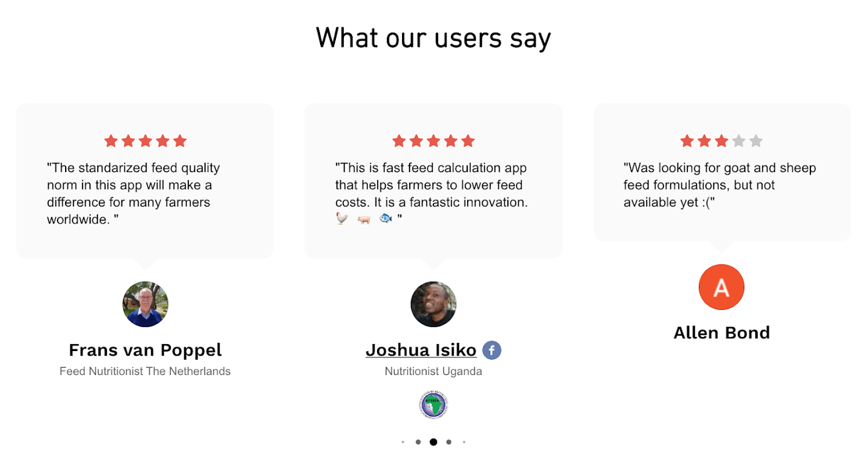Select the second carousel pagination dot

coord(418,442)
